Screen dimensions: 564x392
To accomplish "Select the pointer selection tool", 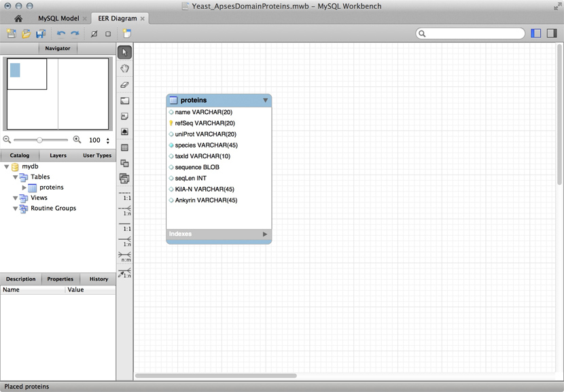I will 124,52.
